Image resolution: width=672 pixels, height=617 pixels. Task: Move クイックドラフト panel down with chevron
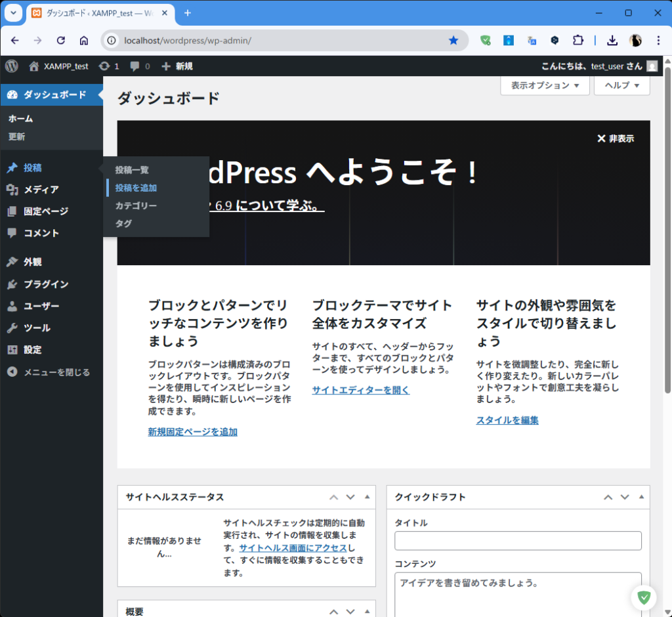(x=625, y=497)
